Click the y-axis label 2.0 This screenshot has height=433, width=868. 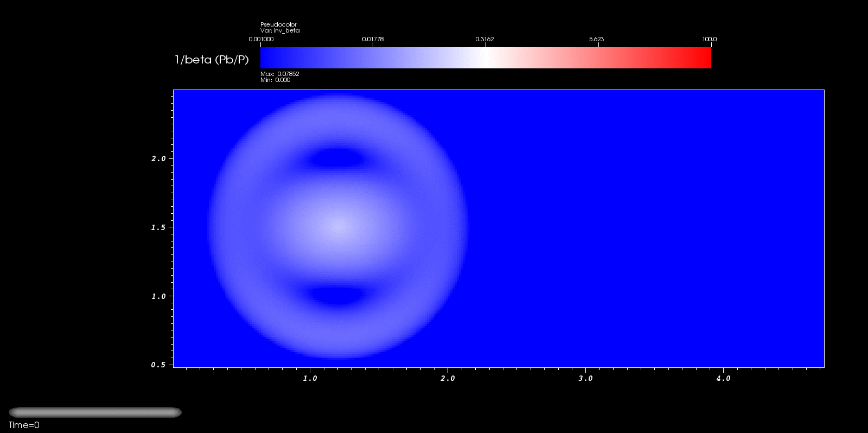158,159
